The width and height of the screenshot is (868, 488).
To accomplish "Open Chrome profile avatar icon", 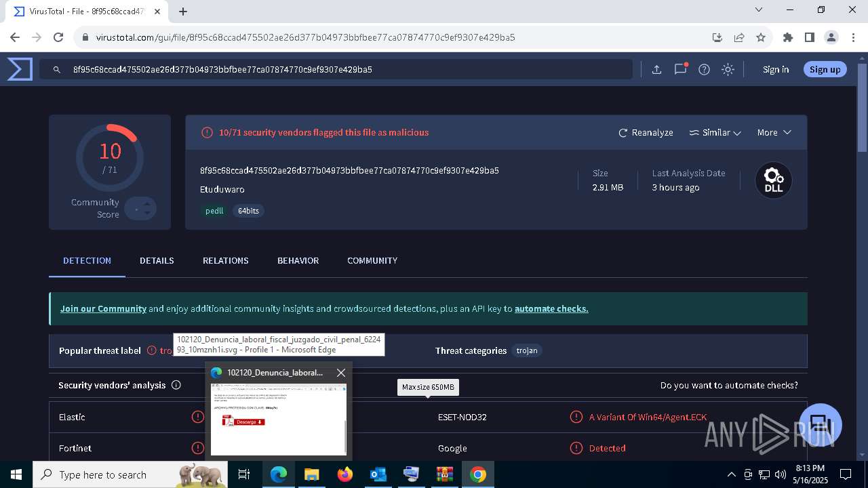I will tap(831, 37).
